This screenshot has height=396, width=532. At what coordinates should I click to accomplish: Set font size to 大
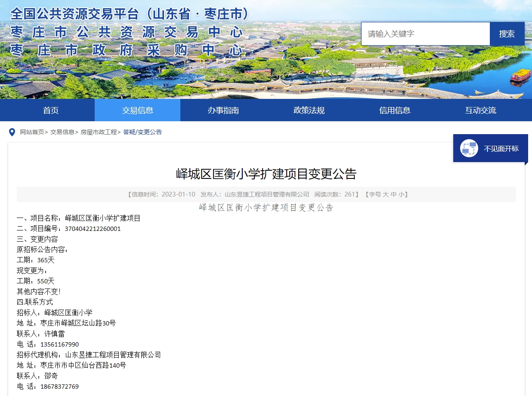pos(386,194)
